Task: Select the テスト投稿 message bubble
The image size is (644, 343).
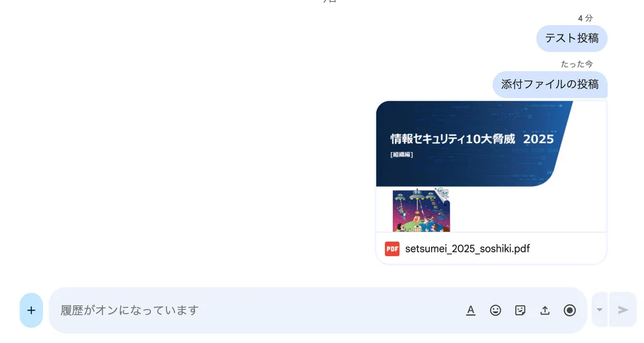Action: 572,38
